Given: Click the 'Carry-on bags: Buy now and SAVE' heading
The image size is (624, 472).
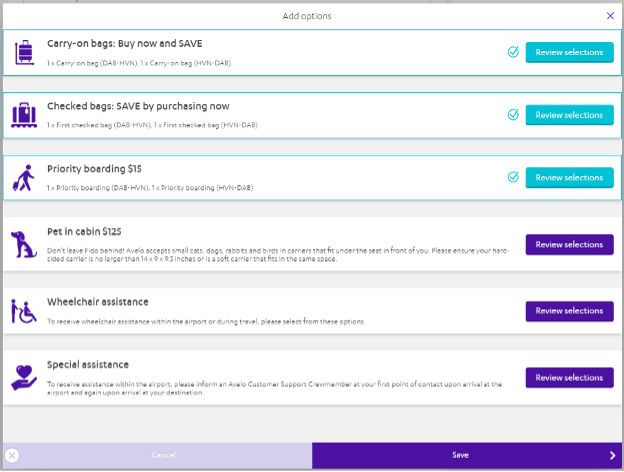Looking at the screenshot, I should coord(125,43).
